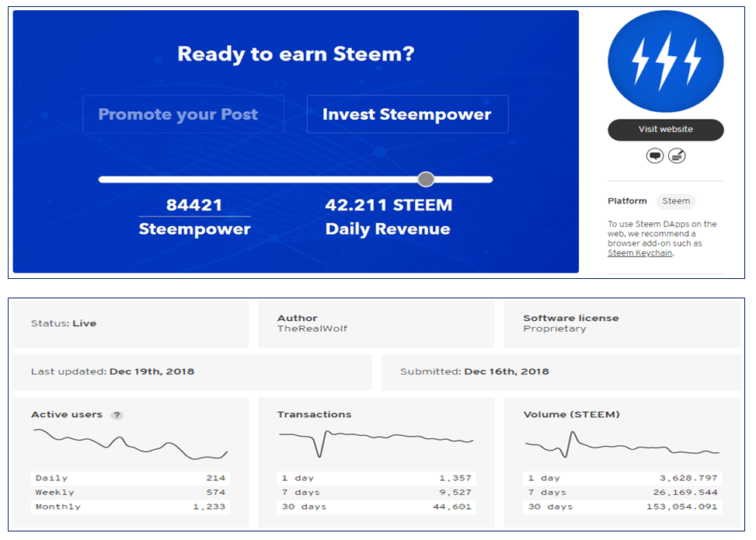
Task: Click the 30 days volume value 153,054.091
Action: point(681,507)
